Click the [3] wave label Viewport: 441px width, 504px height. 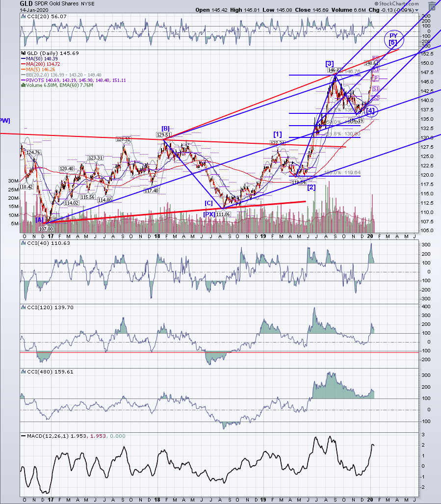[x=330, y=63]
